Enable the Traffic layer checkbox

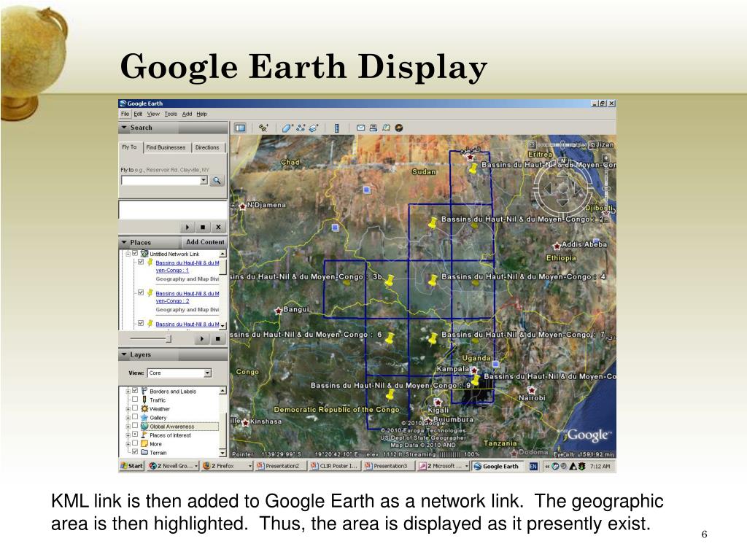tap(135, 399)
